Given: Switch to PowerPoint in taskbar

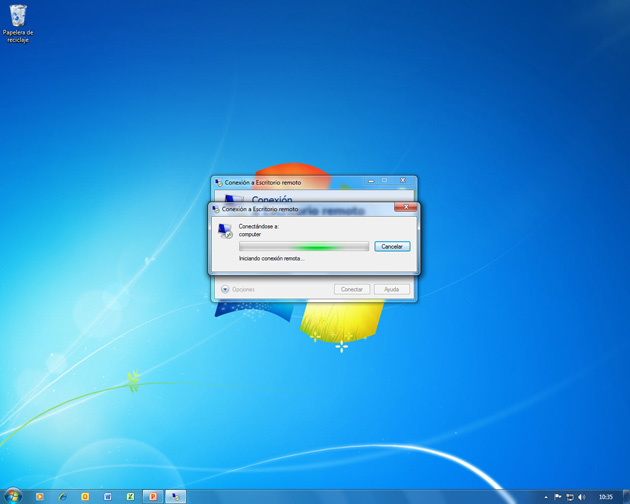Looking at the screenshot, I should [153, 496].
